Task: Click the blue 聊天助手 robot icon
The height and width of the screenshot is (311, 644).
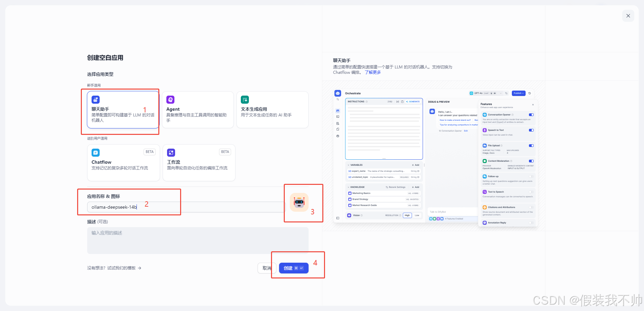Action: click(x=96, y=100)
